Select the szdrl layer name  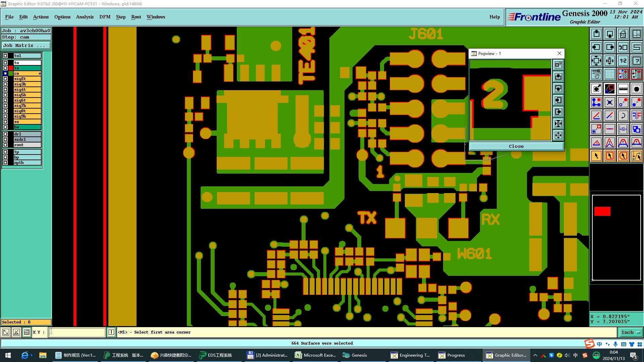(x=27, y=139)
